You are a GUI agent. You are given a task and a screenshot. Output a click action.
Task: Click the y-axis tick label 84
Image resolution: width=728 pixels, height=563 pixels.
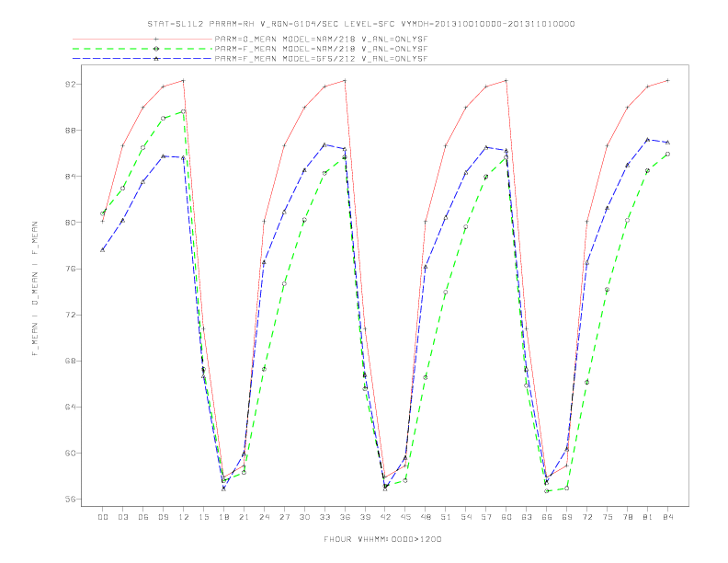click(70, 176)
